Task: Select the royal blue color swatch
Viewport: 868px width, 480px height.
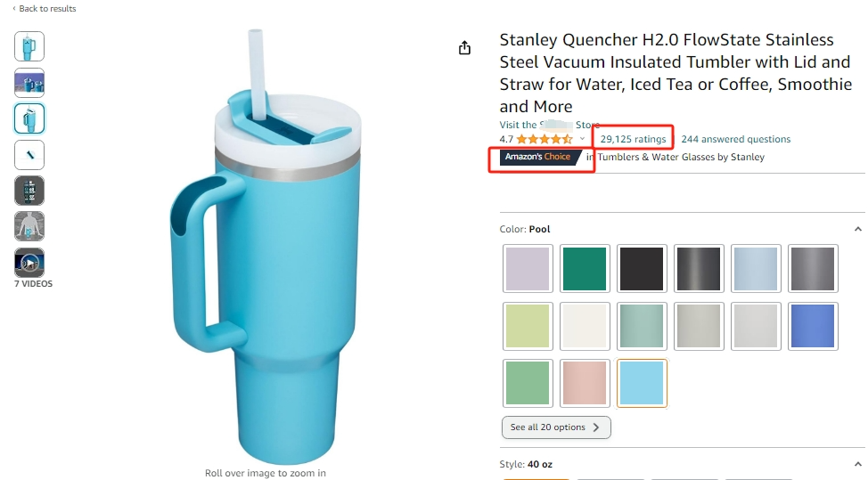Action: [x=813, y=326]
